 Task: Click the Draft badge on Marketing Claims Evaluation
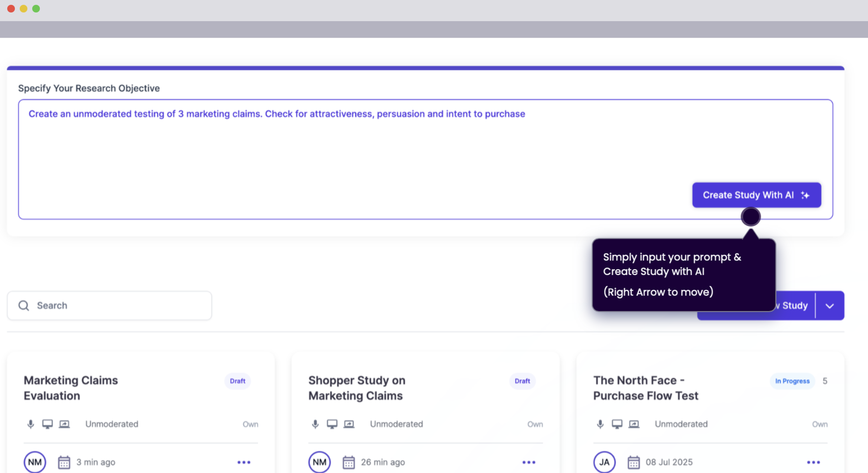pyautogui.click(x=237, y=381)
